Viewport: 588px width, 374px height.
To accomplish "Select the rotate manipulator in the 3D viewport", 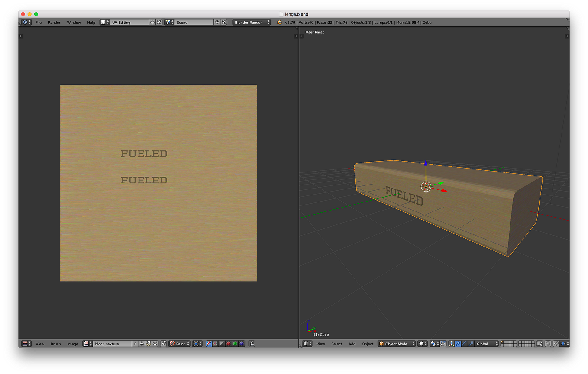I will [x=464, y=344].
